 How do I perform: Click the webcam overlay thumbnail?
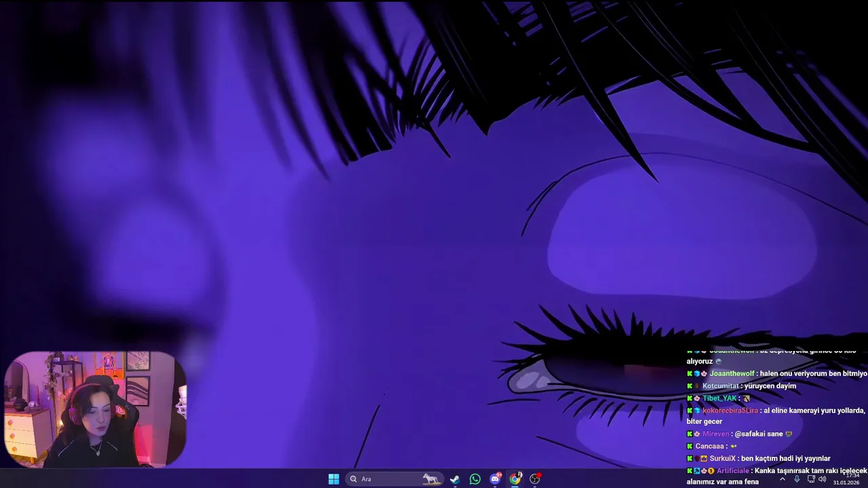(95, 409)
